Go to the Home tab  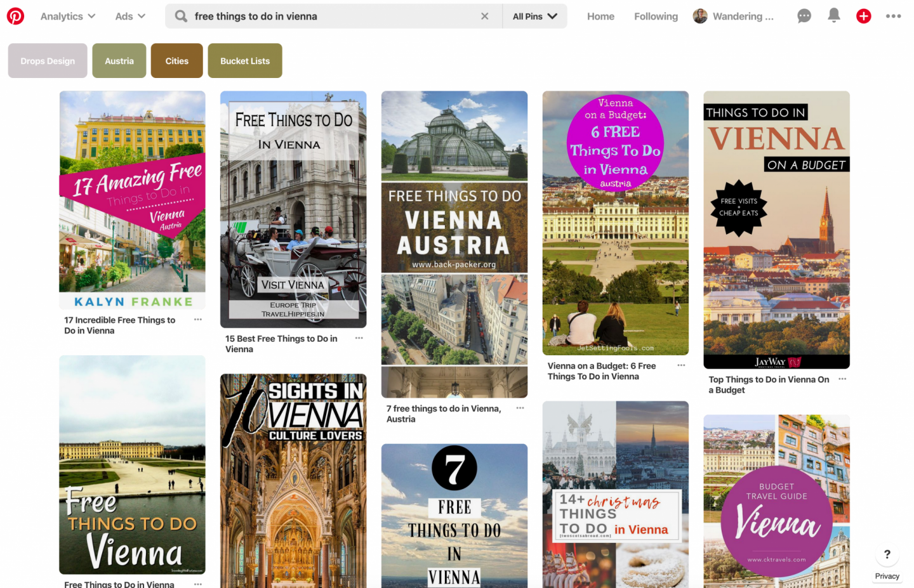coord(600,16)
